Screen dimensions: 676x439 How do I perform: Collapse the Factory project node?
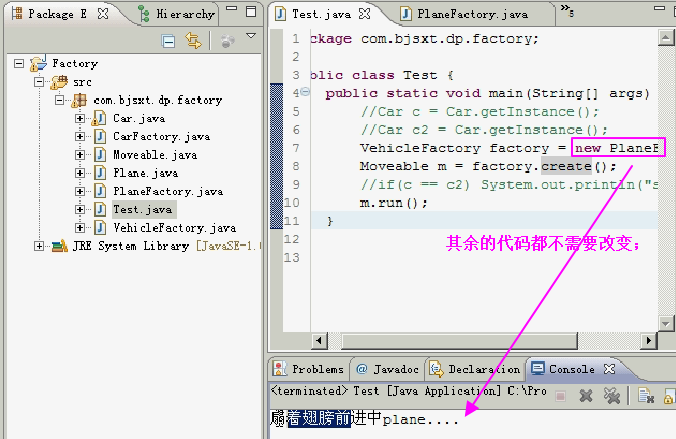click(x=19, y=64)
